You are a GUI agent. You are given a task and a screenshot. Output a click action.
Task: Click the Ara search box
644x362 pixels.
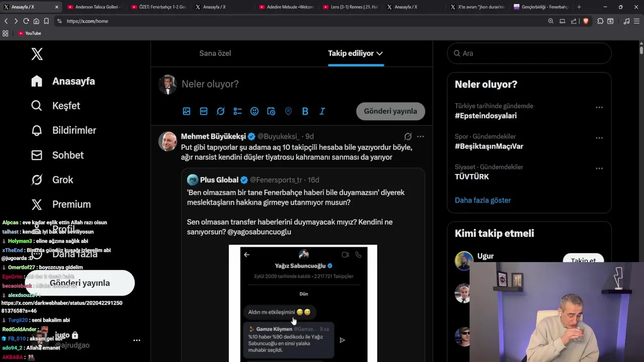coord(529,53)
